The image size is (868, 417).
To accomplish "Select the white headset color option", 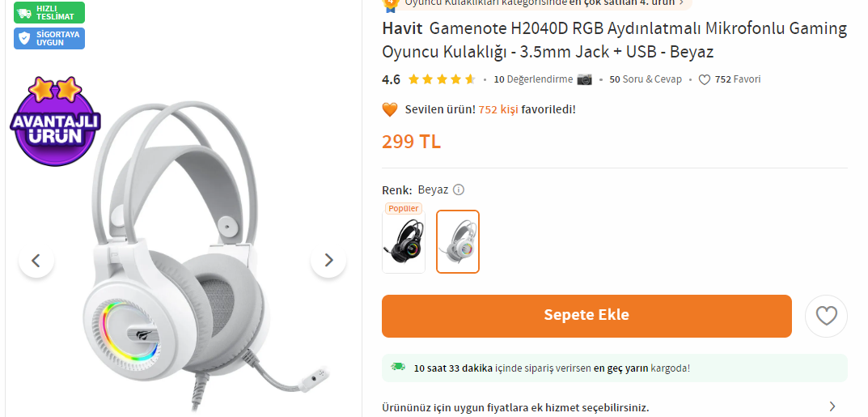I will point(458,241).
